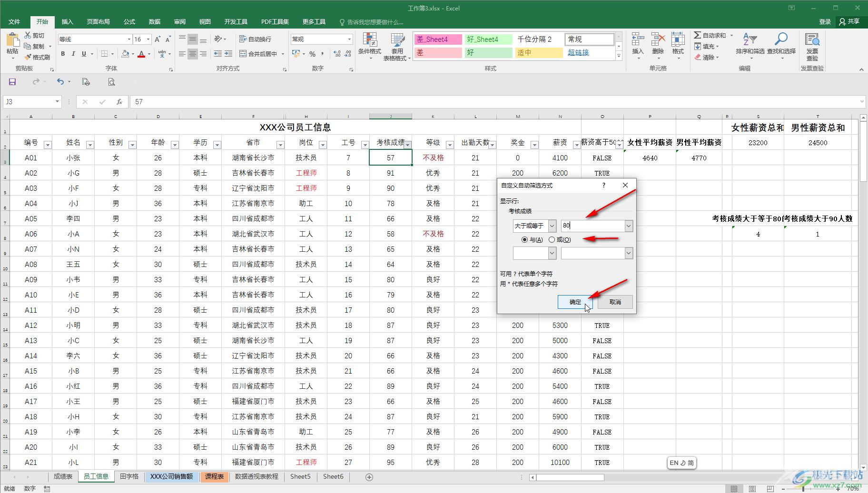
Task: Switch to Page Layout view in status bar
Action: [752, 488]
